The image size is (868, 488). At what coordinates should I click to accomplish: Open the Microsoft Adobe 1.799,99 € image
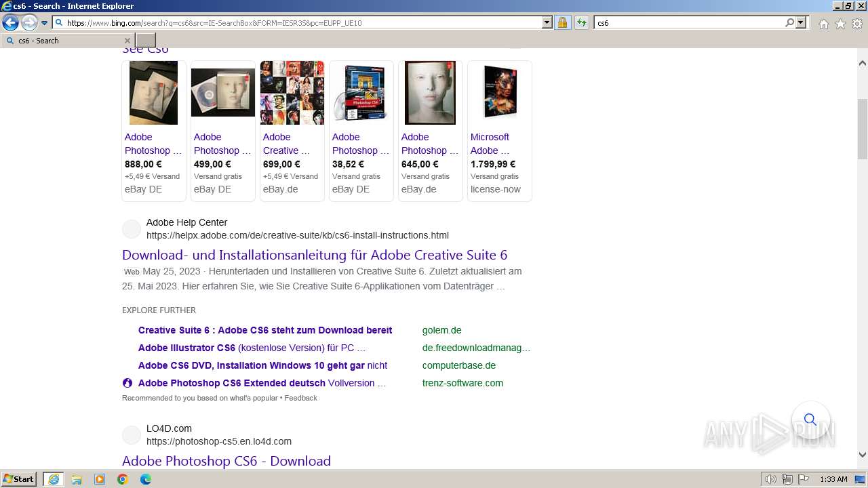coord(500,93)
